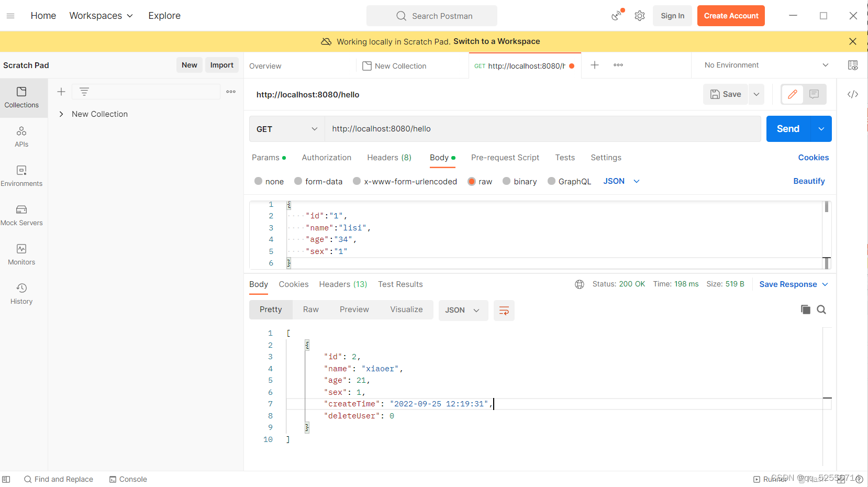Copy the response body with copy icon

coord(806,309)
